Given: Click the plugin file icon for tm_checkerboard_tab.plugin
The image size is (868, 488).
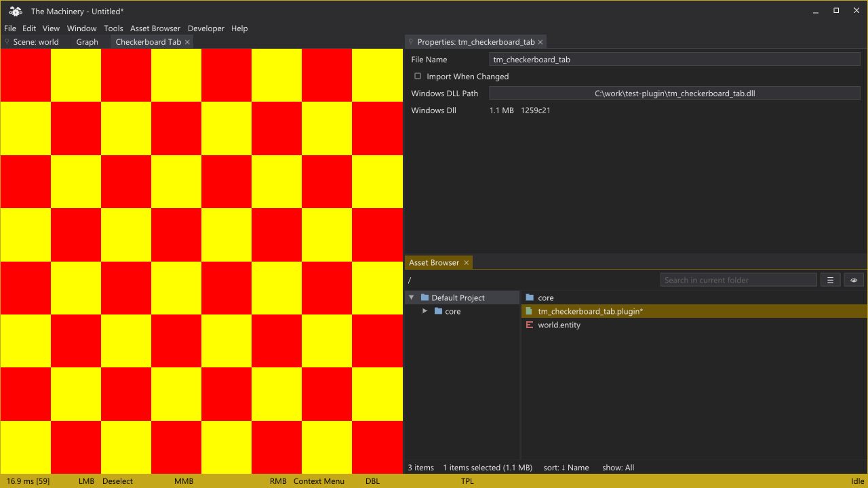Looking at the screenshot, I should point(530,311).
